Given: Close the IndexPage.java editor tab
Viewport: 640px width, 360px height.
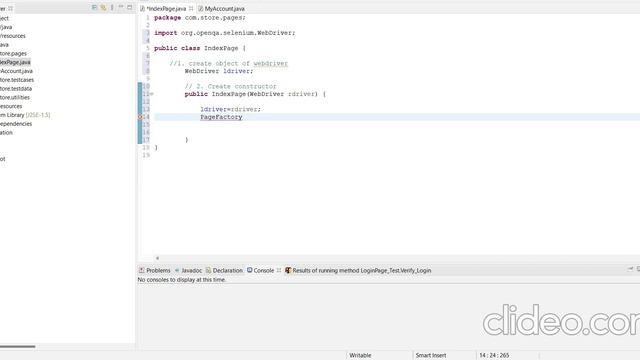Looking at the screenshot, I should [191, 9].
